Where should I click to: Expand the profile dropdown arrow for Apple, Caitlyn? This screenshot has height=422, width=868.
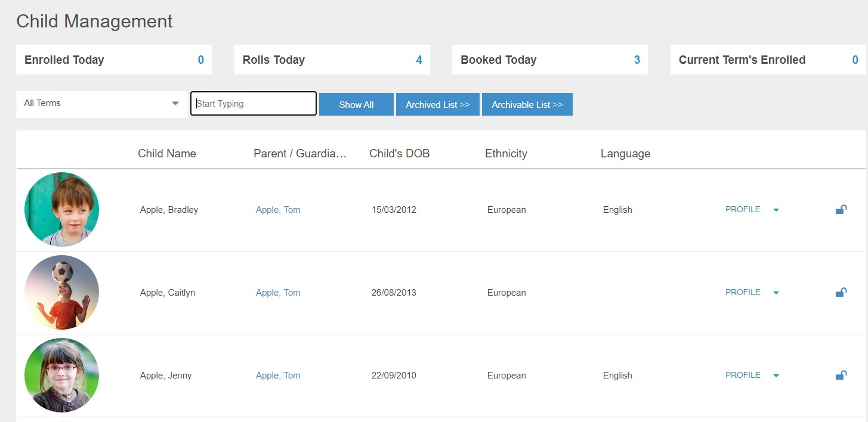coord(776,293)
